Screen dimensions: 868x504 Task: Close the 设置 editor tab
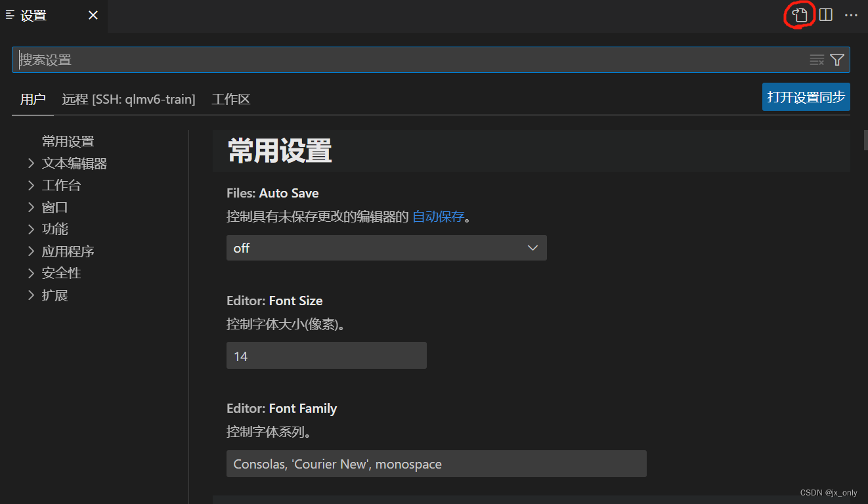93,15
